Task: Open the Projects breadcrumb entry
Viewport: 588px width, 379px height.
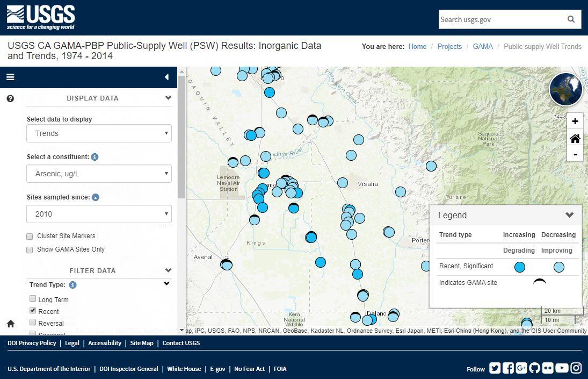Action: click(449, 46)
